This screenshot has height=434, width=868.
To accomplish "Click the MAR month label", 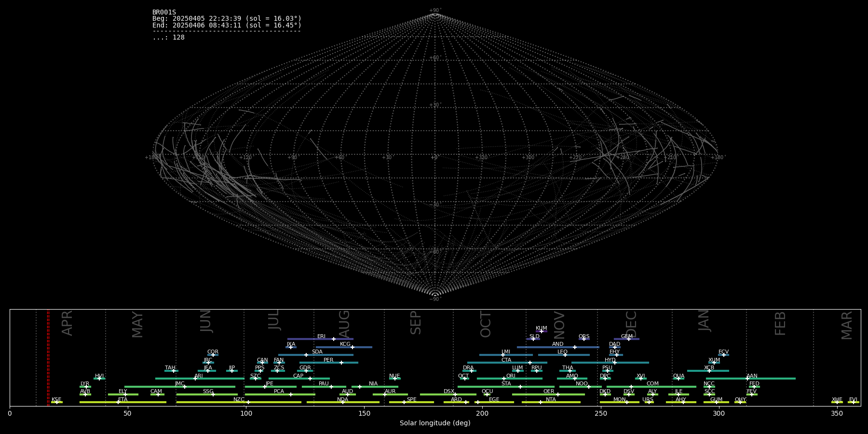I will tap(847, 325).
